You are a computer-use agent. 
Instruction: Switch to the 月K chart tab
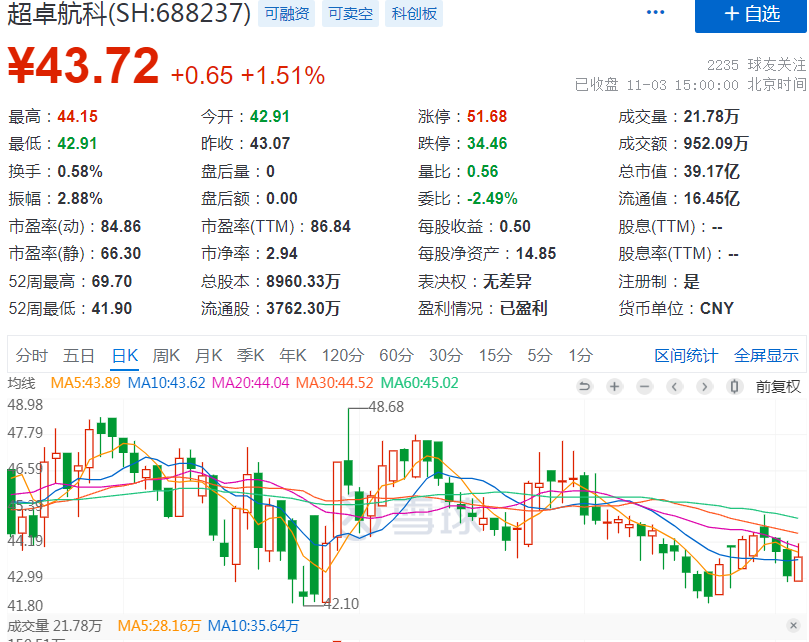point(208,356)
